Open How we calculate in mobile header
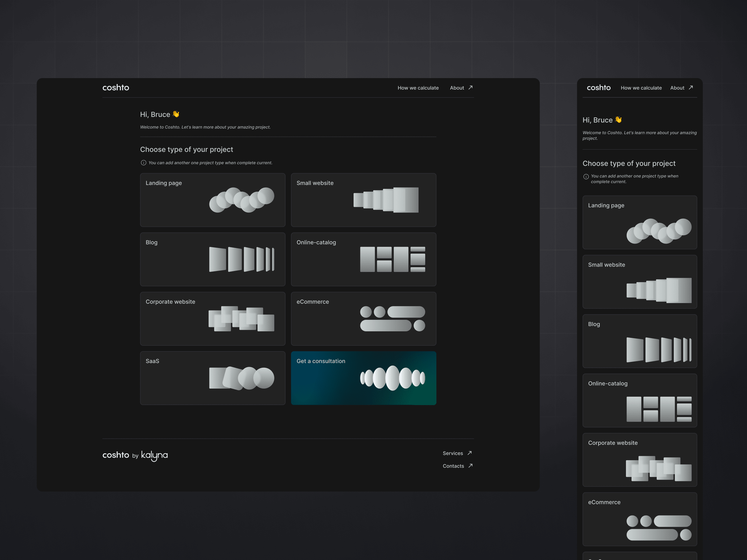This screenshot has width=747, height=560. pos(641,88)
